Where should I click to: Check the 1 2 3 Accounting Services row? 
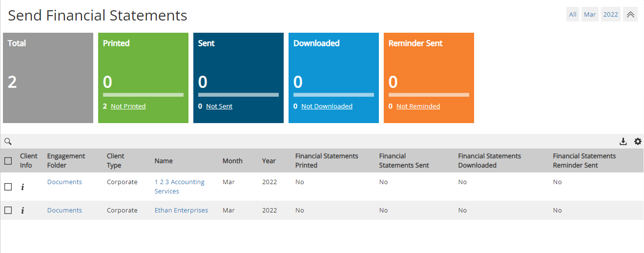click(8, 187)
